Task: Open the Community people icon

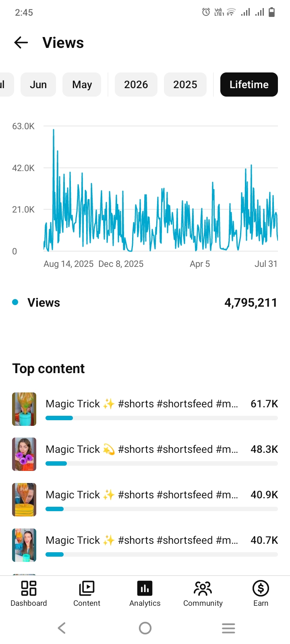Action: pyautogui.click(x=203, y=588)
